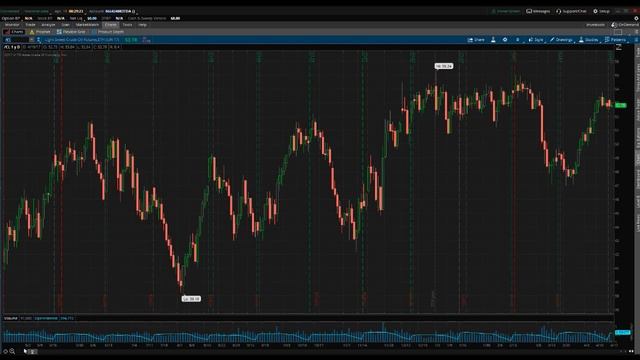Click the Light Sweet Crude Oil Futures description
640x360 pixels.
[82, 40]
